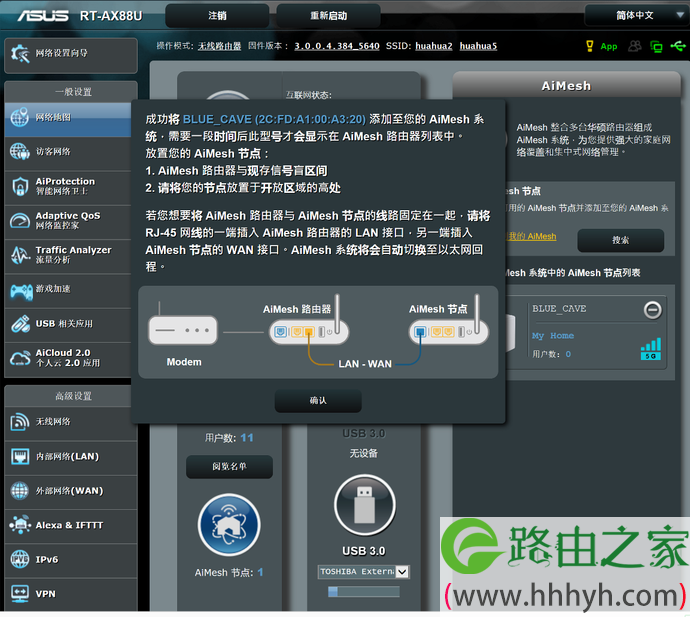Click the Traffic Analyzer icon
The height and width of the screenshot is (617, 690).
point(20,255)
